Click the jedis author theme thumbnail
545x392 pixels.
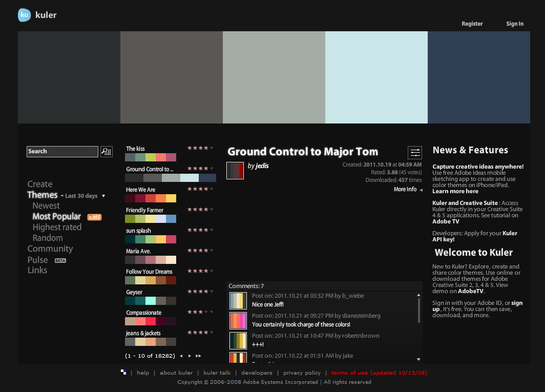235,171
